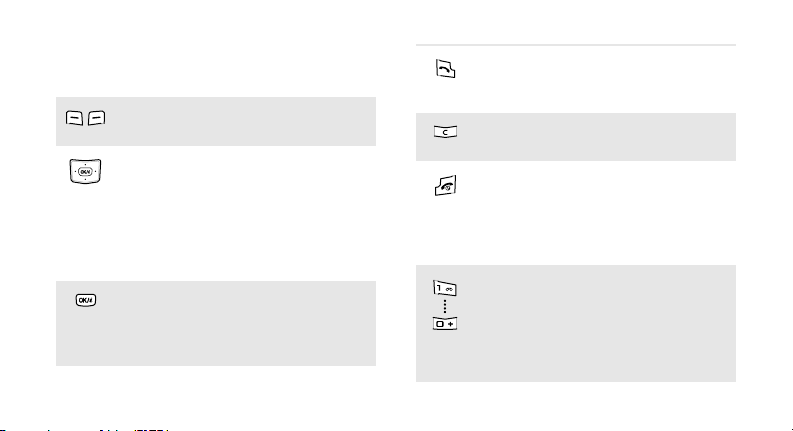Viewport: 793px width, 431px height.
Task: Click the gray description row beside the OK/i key
Action: 216,323
